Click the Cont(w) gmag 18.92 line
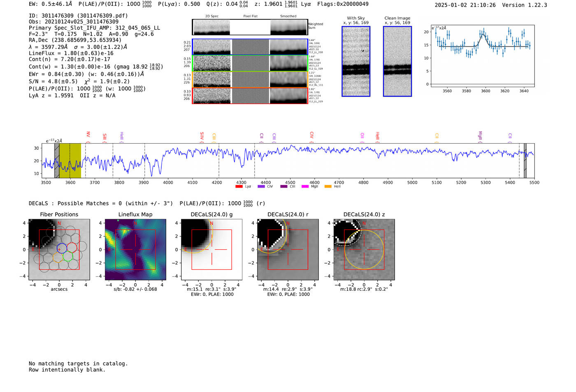The width and height of the screenshot is (576, 392). pyautogui.click(x=96, y=67)
